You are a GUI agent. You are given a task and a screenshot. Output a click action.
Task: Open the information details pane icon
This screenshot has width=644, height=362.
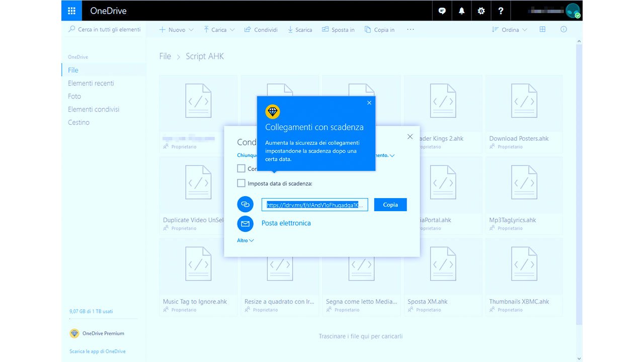tap(563, 30)
